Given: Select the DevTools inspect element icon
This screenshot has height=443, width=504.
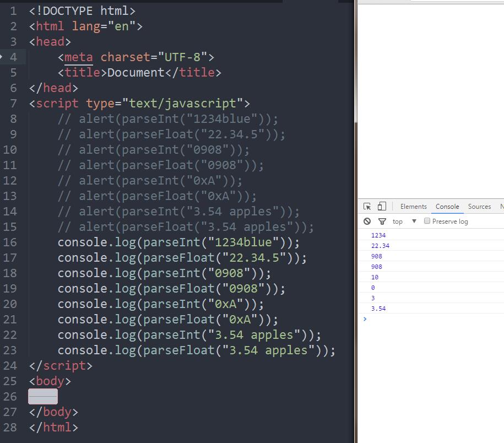Looking at the screenshot, I should pos(367,207).
